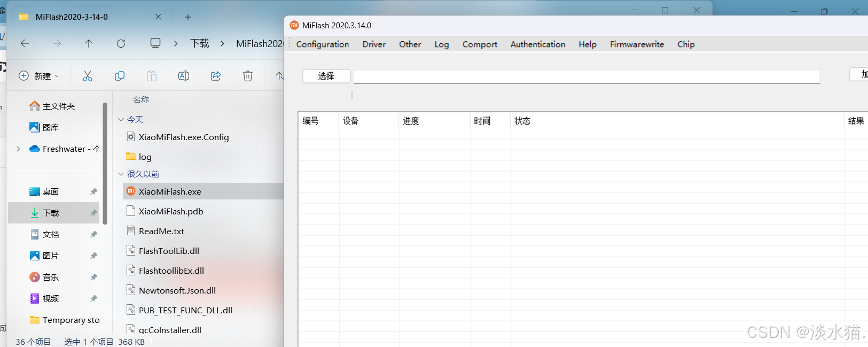Select 文档 in navigation pane
The width and height of the screenshot is (868, 347).
tap(44, 234)
